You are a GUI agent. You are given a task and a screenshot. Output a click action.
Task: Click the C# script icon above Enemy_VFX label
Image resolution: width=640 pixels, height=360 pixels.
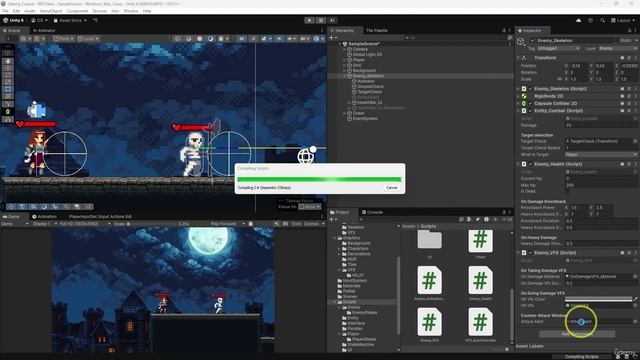click(x=429, y=322)
